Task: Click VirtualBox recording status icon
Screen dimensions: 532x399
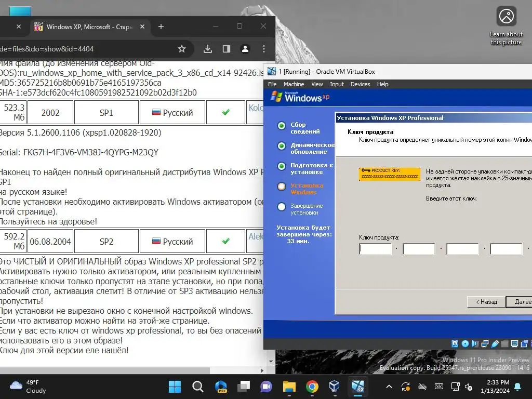Action: [524, 344]
